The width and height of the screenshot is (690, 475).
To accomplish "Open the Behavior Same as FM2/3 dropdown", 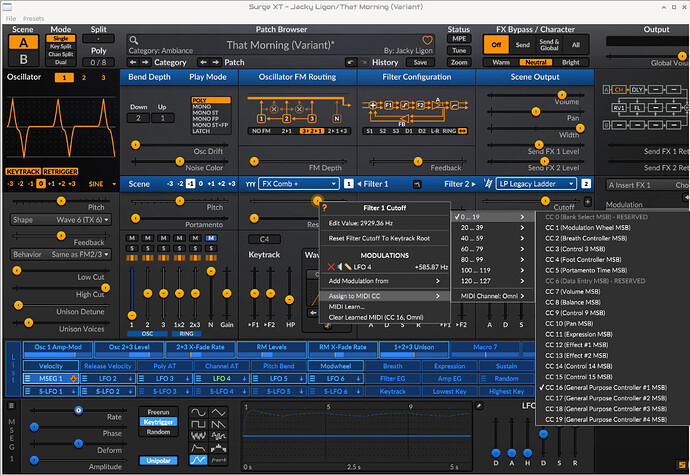I will coord(61,254).
